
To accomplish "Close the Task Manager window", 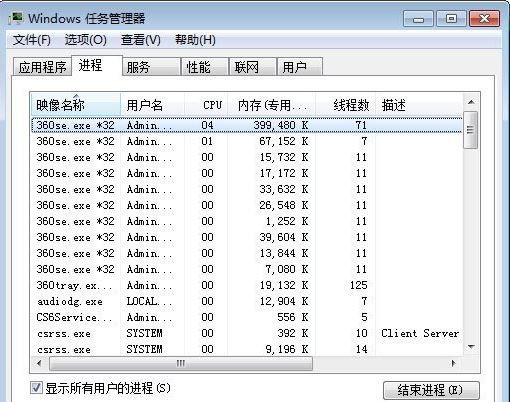I will coord(484,18).
